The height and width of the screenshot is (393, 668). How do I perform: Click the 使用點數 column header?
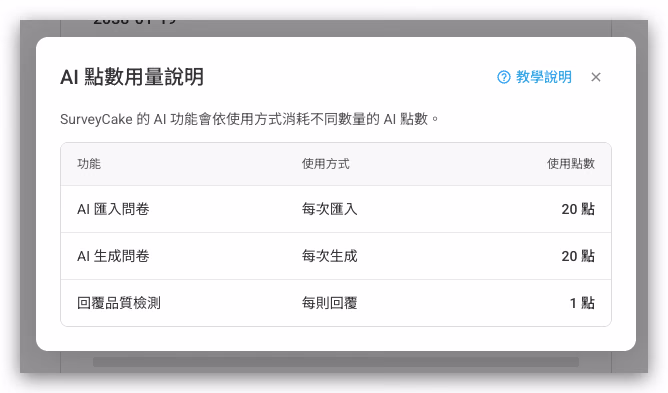tap(570, 164)
